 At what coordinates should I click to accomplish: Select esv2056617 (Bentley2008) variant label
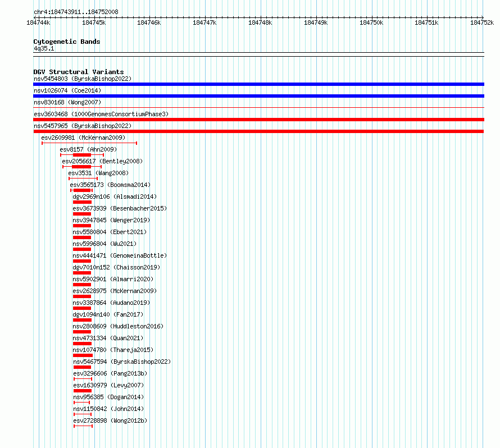point(102,161)
